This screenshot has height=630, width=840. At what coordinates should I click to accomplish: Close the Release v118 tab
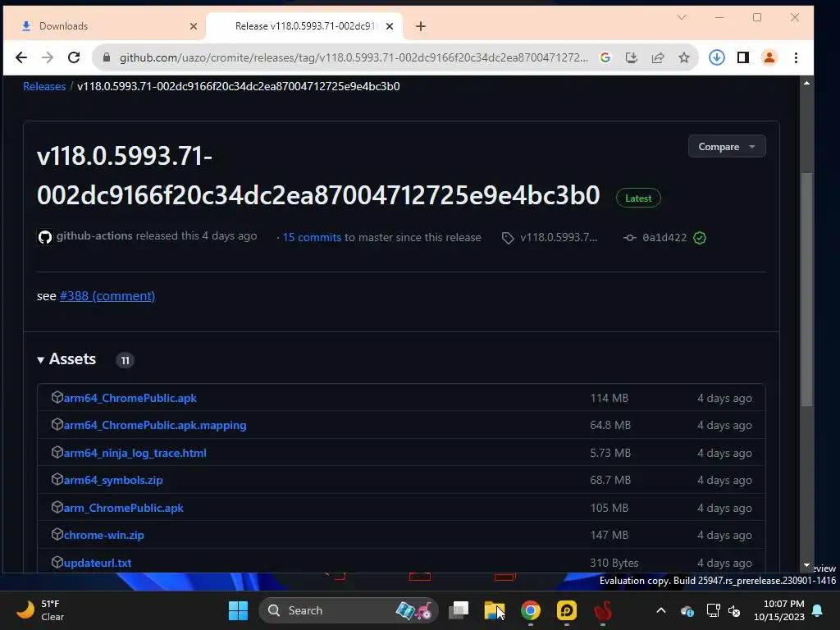pos(390,26)
